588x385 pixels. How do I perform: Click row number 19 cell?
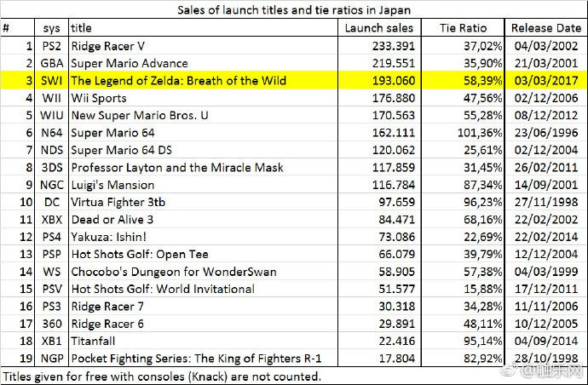pos(18,358)
